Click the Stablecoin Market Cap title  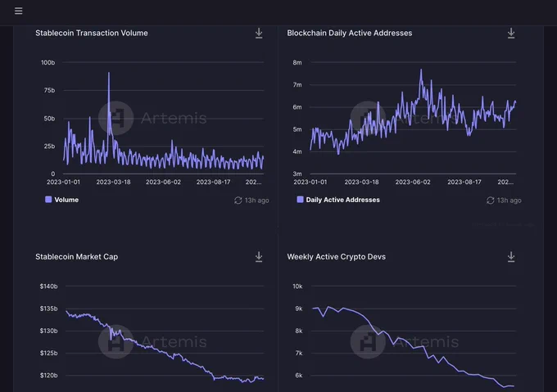point(77,256)
